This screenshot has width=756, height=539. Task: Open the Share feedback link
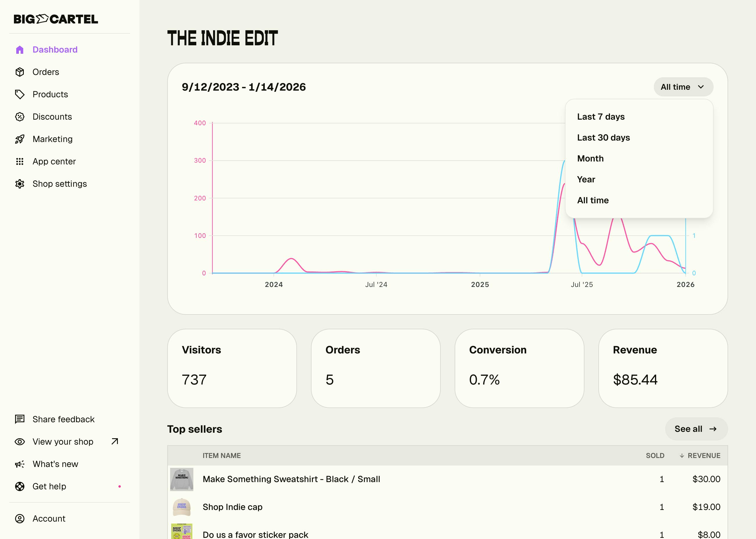coord(63,420)
